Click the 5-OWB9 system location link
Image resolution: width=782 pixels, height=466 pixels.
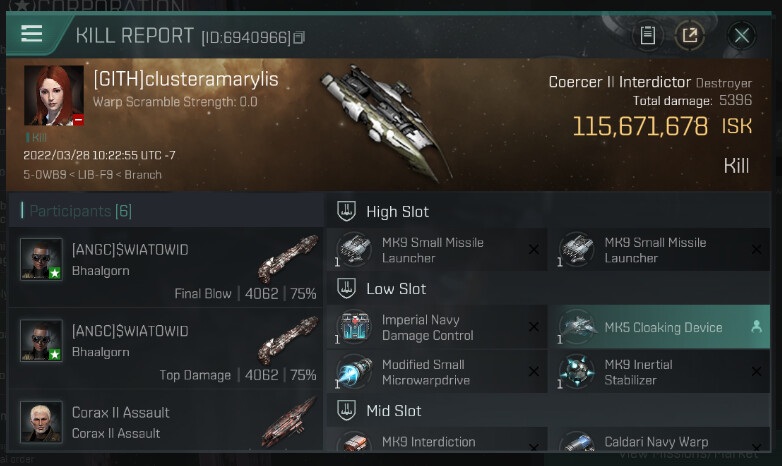pos(44,175)
